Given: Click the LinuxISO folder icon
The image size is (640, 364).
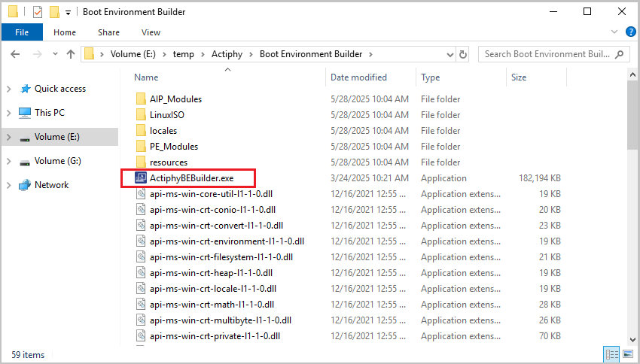Looking at the screenshot, I should coord(141,115).
